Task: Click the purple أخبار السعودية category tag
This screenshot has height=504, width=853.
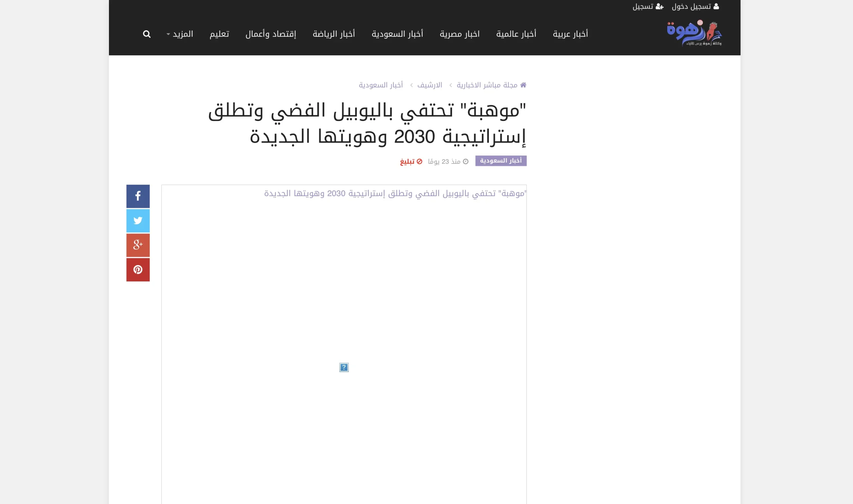Action: [501, 161]
